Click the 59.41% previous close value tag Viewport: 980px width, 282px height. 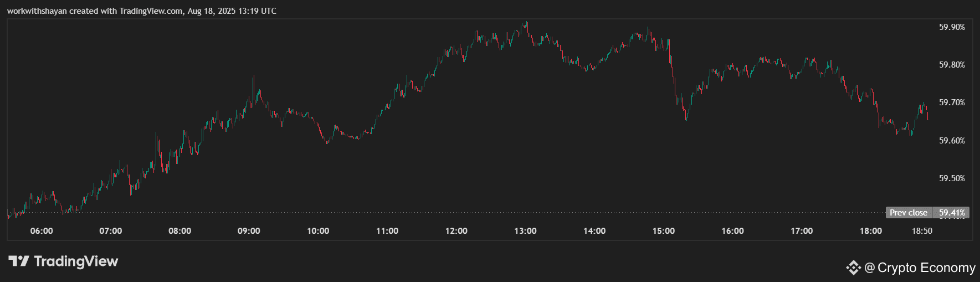point(951,213)
